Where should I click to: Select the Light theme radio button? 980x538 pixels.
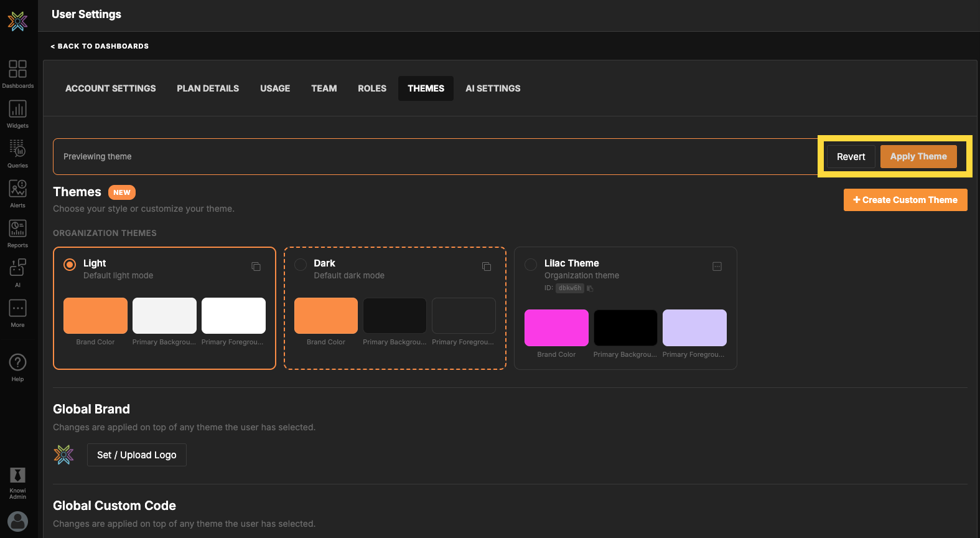(x=70, y=265)
